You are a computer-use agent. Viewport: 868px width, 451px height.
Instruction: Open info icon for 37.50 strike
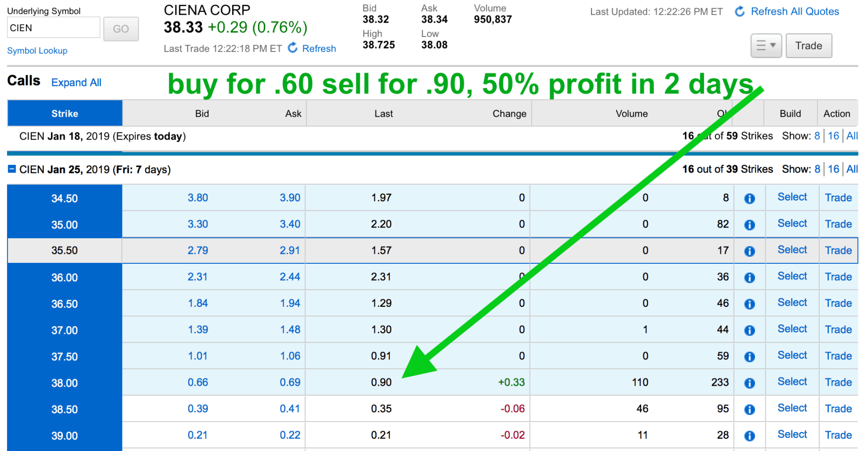(749, 357)
